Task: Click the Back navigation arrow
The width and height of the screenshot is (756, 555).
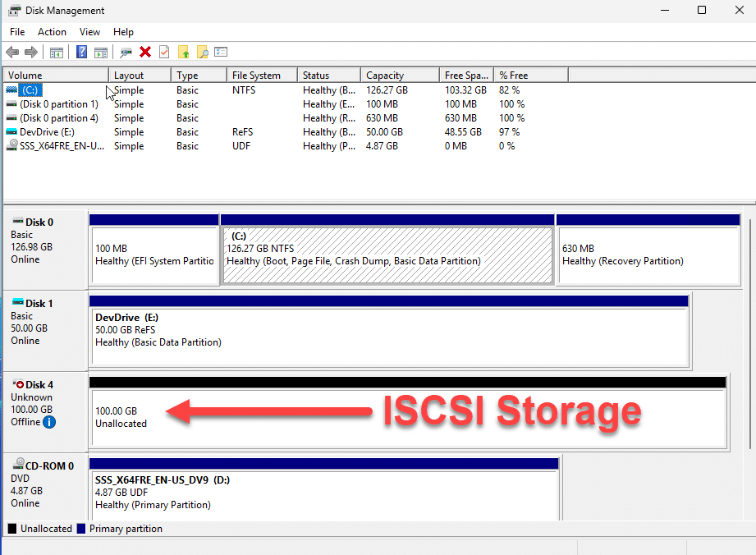Action: 11,52
